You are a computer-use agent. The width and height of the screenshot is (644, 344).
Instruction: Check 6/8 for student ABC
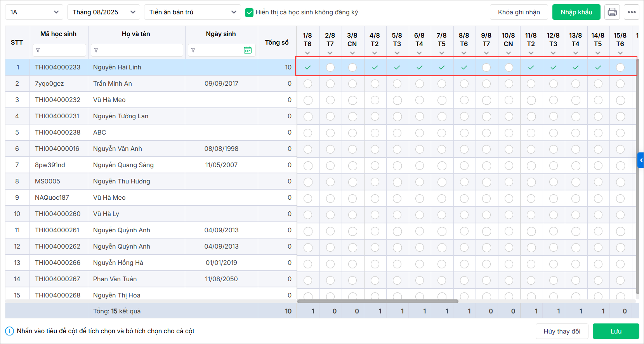coord(420,133)
